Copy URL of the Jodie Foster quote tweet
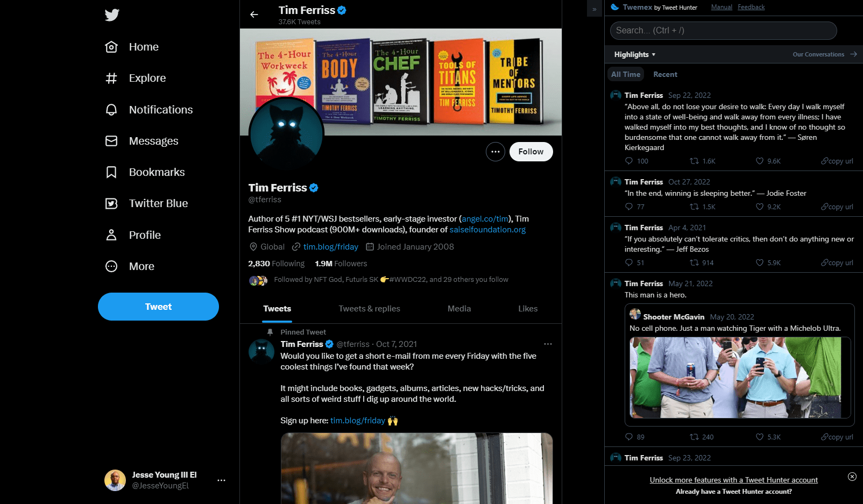This screenshot has width=863, height=504. pos(837,207)
